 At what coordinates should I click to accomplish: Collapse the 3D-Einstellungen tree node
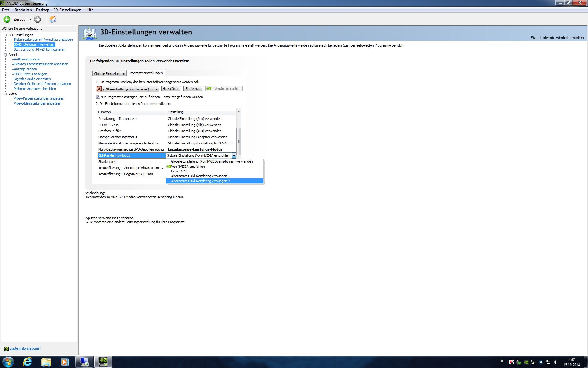(x=5, y=35)
